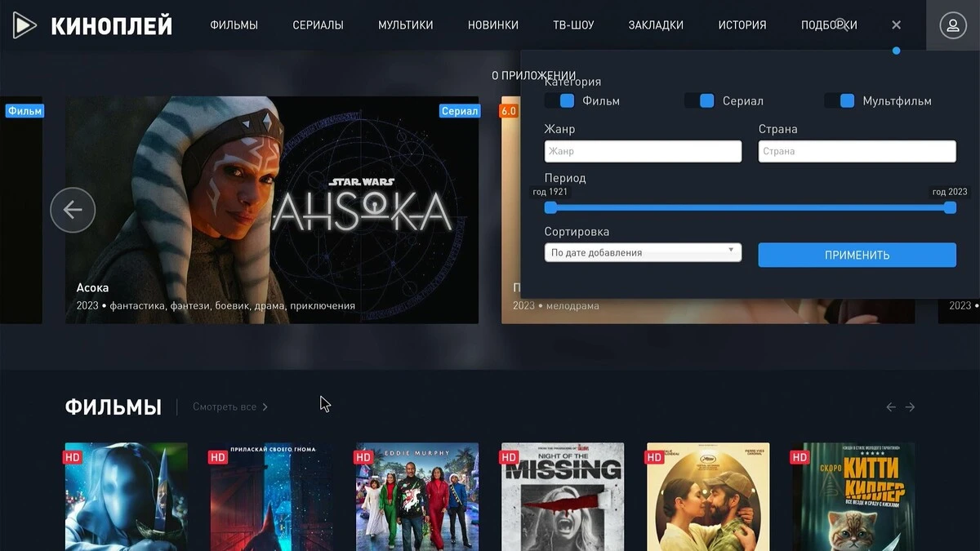The image size is (980, 551).
Task: Click the Асока title on banner
Action: click(x=92, y=287)
